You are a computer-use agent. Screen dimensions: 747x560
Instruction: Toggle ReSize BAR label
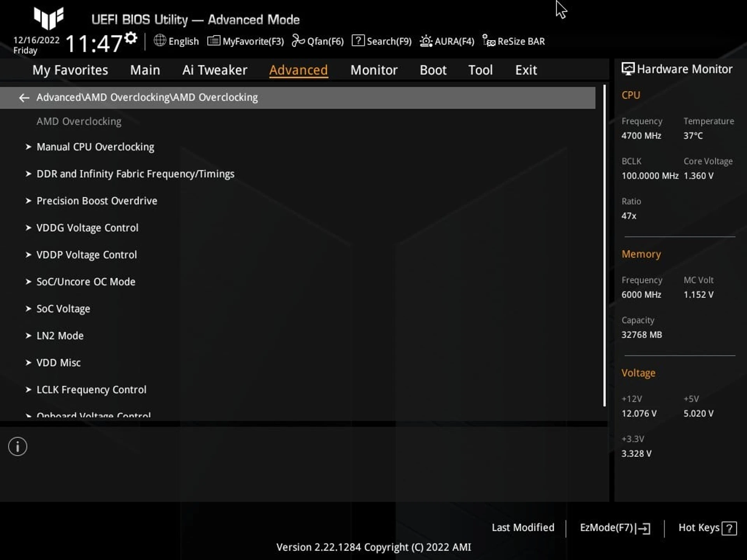[521, 41]
